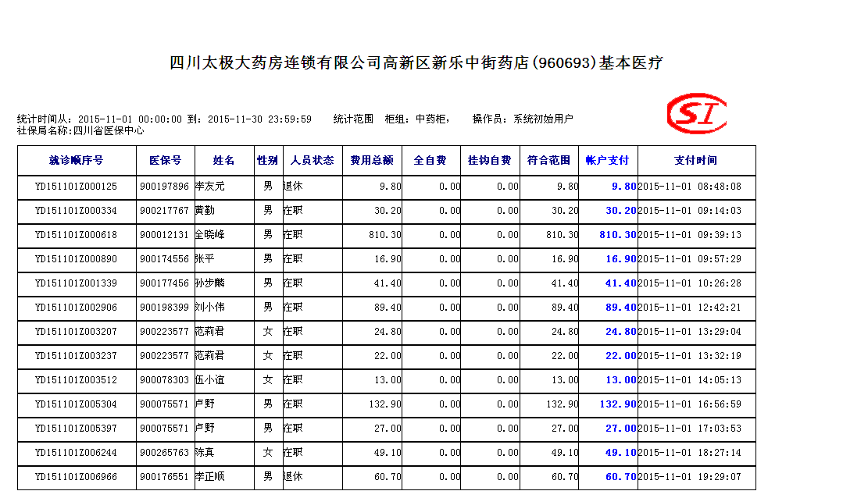Image resolution: width=868 pixels, height=491 pixels.
Task: Click insurance number 900198399
Action: click(x=164, y=308)
